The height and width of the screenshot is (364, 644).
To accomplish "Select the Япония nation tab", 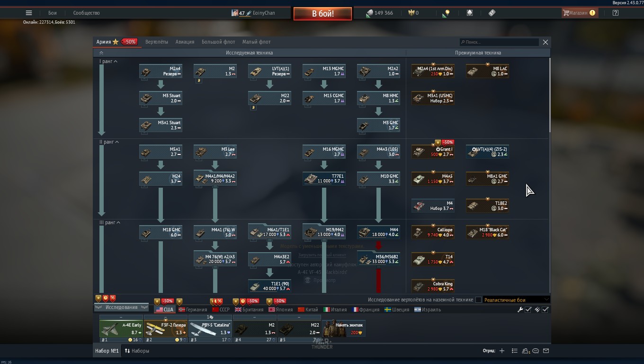I will (281, 309).
